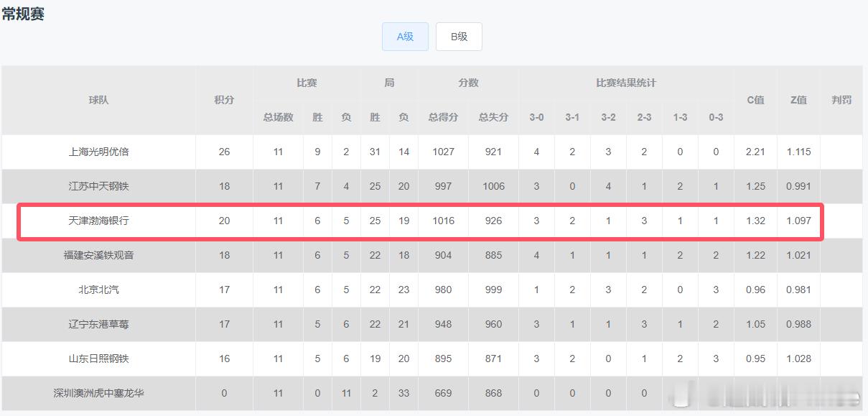Click the points value 26
The height and width of the screenshot is (416, 868).
[x=224, y=152]
